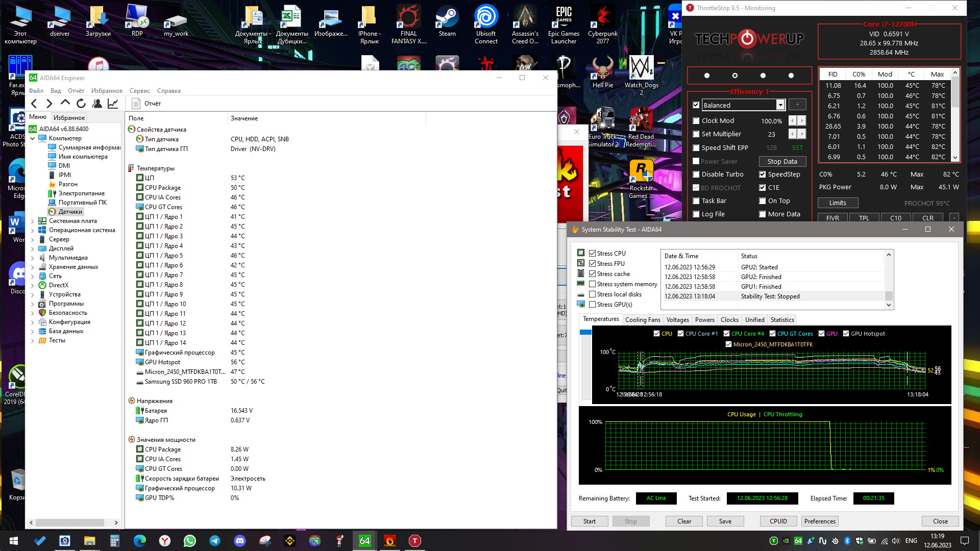
Task: Open Watch_Dogs 2 desktop icon
Action: (641, 76)
